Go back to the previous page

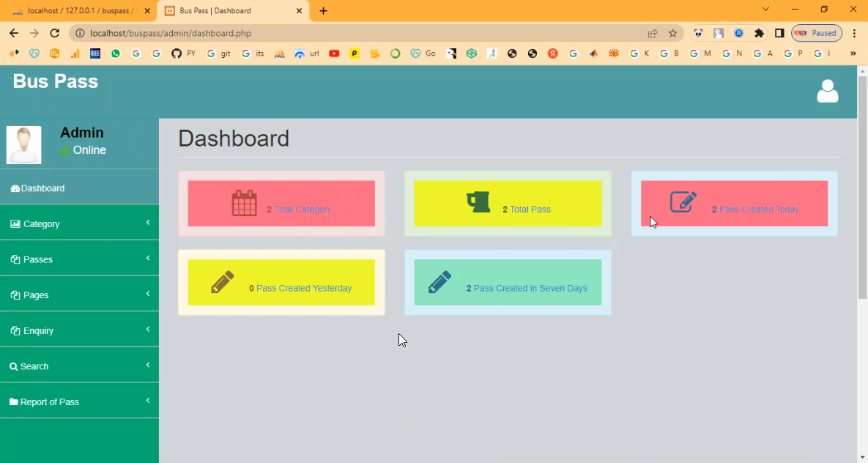click(14, 33)
